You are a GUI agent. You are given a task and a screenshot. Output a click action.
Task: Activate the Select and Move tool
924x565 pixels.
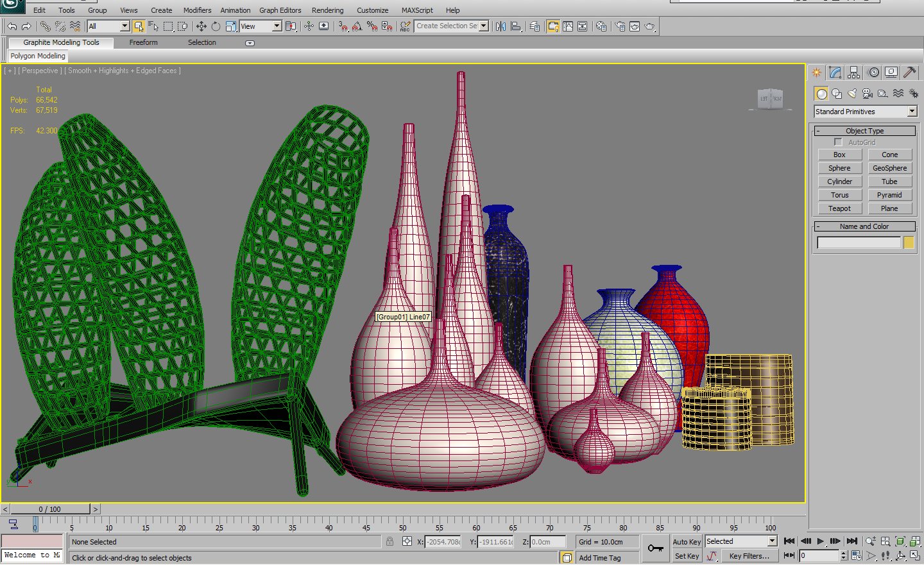(201, 26)
